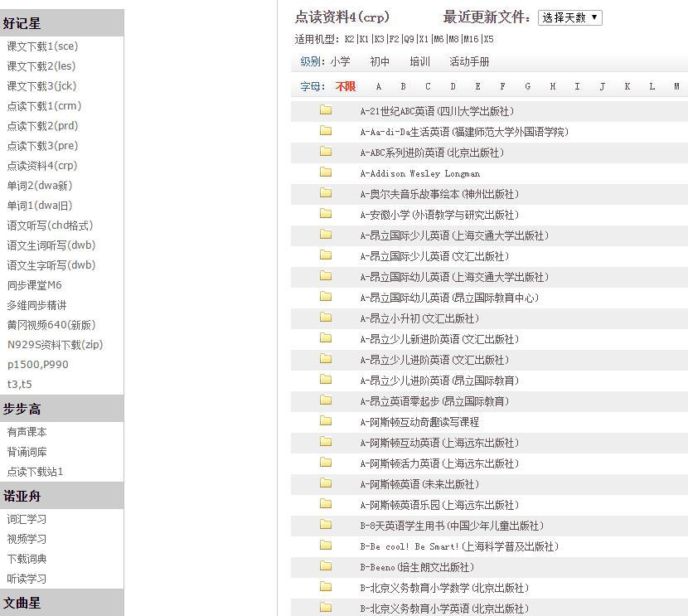688x616 pixels.
Task: Select letter filter 不限
Action: coord(346,86)
